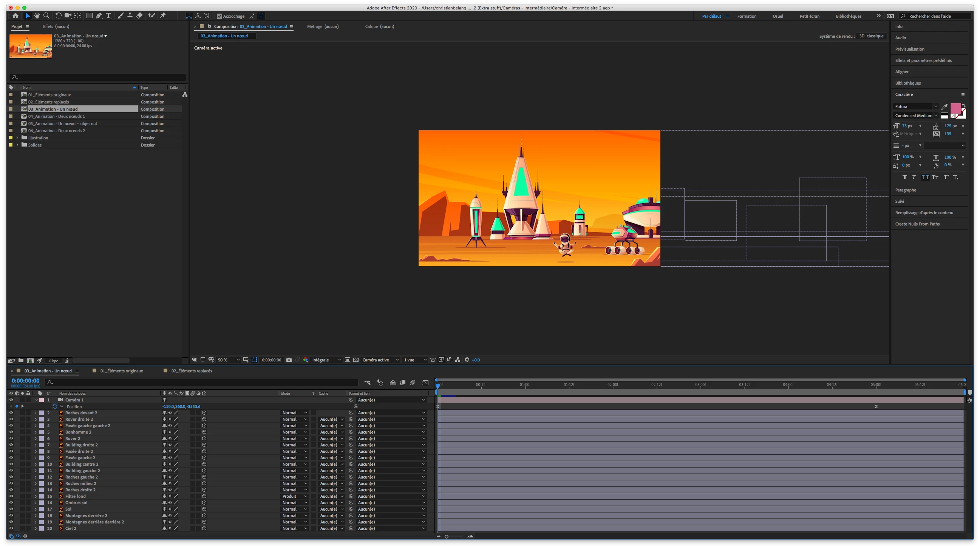
Task: Expand the Illustration folder
Action: 17,138
